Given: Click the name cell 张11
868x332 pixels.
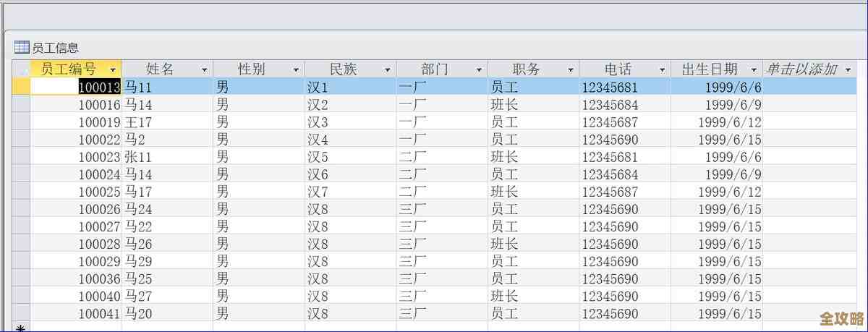Looking at the screenshot, I should tap(167, 156).
